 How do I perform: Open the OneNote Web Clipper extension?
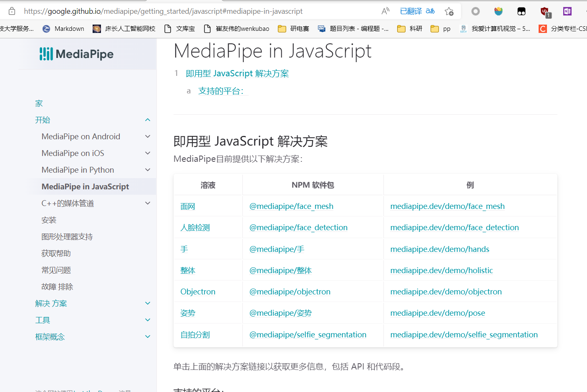click(x=567, y=11)
